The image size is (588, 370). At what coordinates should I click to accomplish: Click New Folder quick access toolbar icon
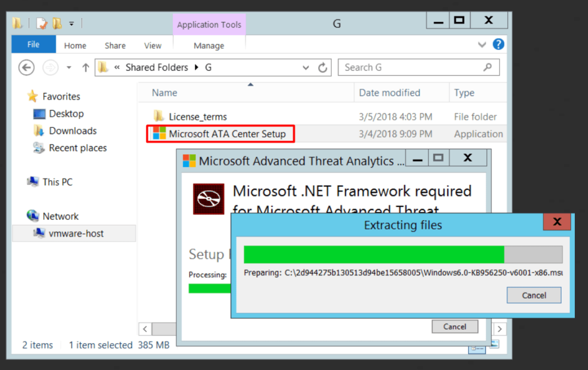tap(57, 24)
